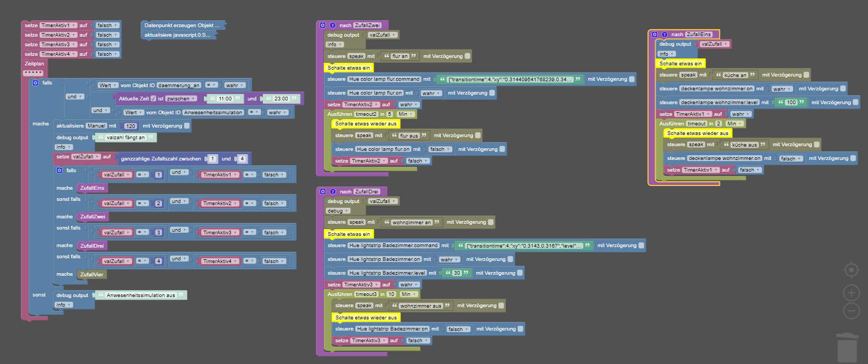The width and height of the screenshot is (868, 364).
Task: Edit the 23:00 end time field
Action: tap(281, 99)
